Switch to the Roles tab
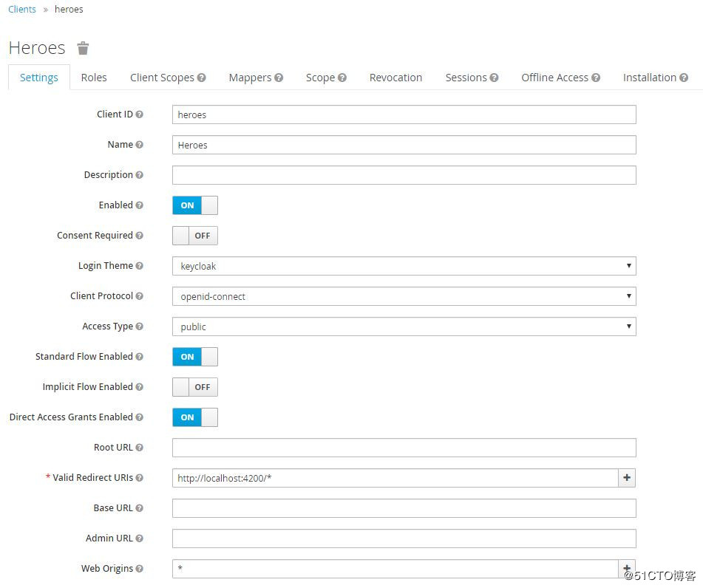 94,78
